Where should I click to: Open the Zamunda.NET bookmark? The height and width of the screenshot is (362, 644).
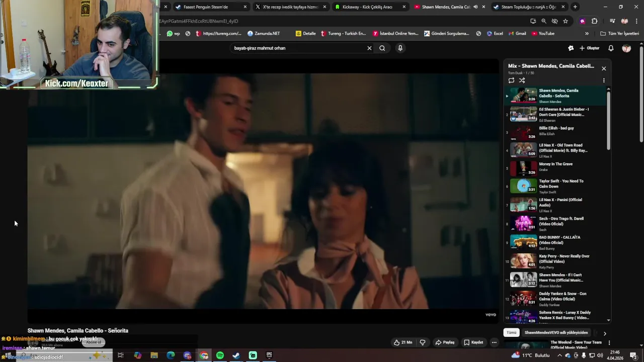pos(264,34)
